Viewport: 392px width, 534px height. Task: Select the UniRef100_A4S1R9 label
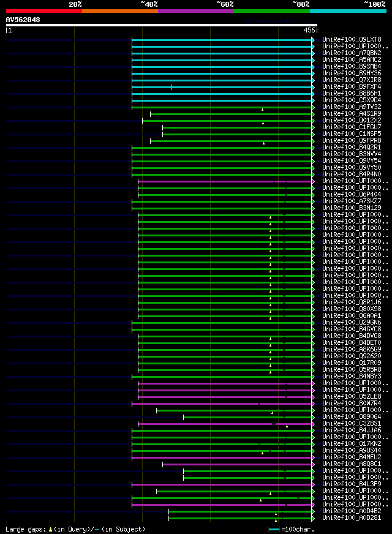(x=352, y=114)
